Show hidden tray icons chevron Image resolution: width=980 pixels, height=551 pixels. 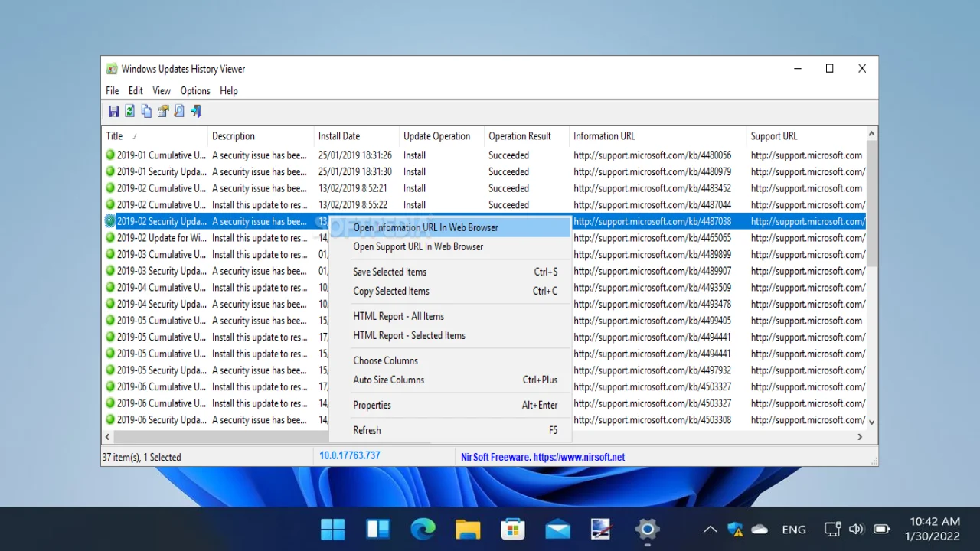click(x=710, y=529)
